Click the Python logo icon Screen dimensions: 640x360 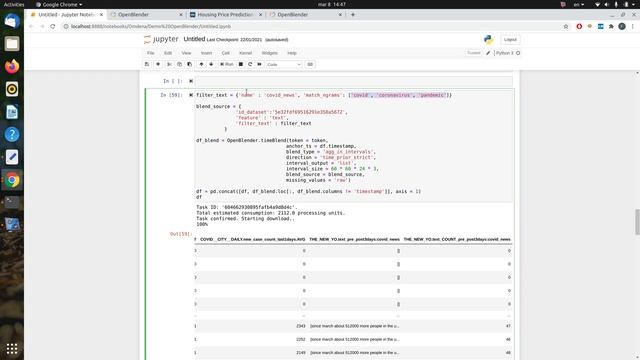pos(489,39)
